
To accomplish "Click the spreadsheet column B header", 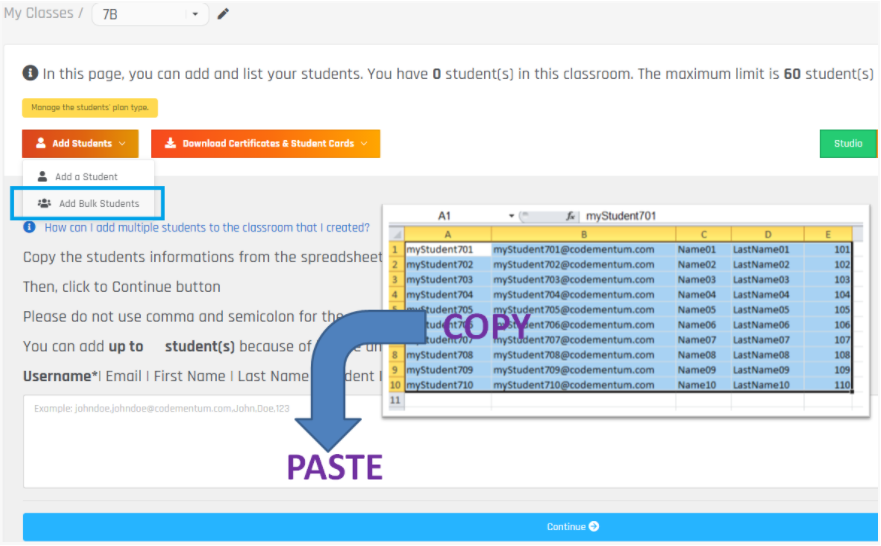I will pyautogui.click(x=583, y=234).
